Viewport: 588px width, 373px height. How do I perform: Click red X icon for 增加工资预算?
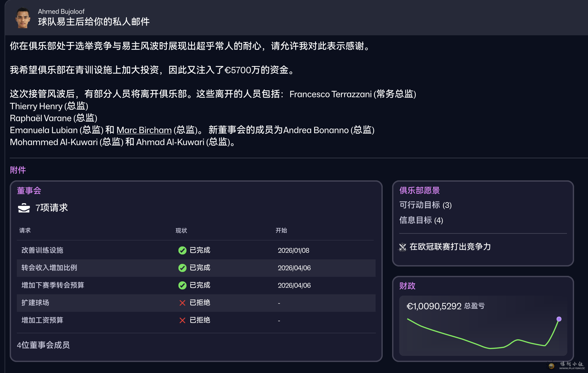pos(182,320)
